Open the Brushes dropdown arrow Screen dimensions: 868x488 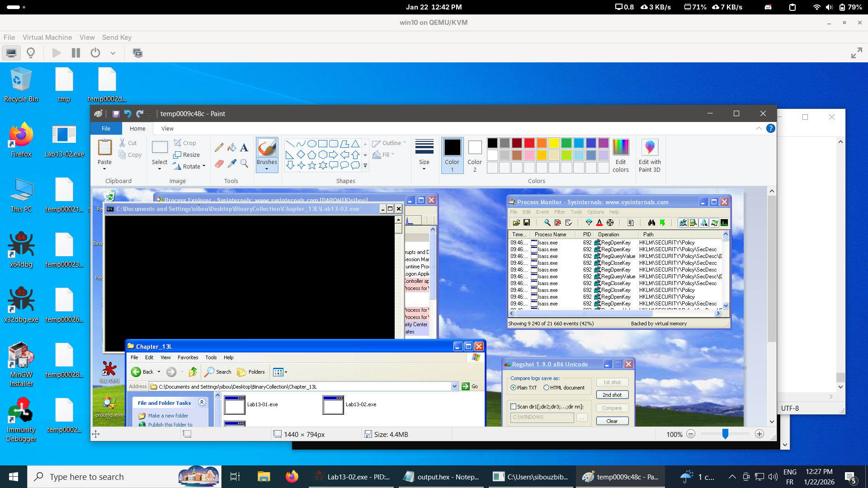tap(267, 169)
